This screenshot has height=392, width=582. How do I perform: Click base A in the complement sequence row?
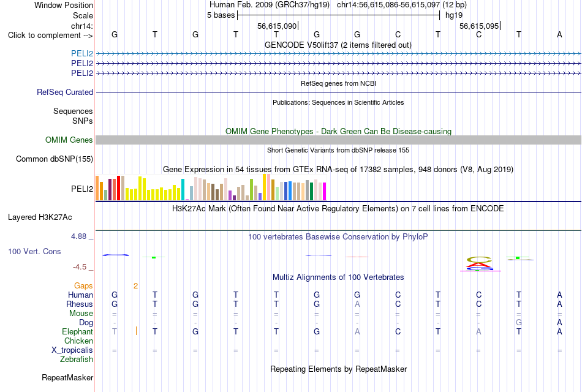[559, 34]
